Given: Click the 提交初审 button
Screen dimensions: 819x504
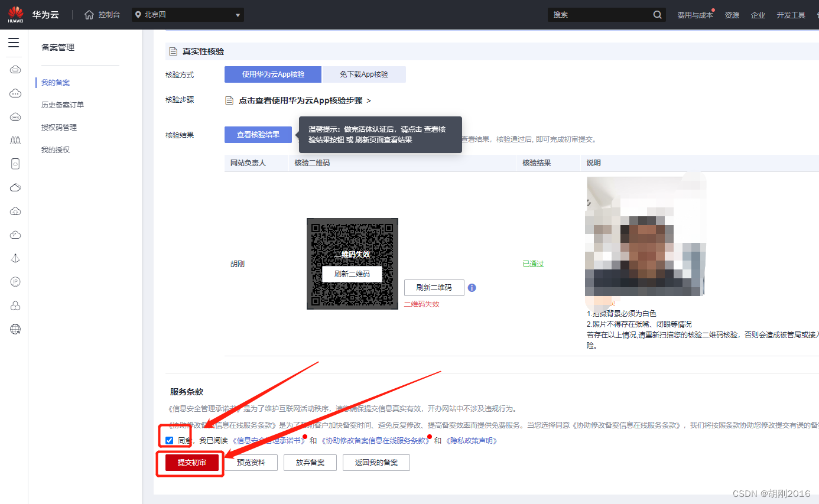Looking at the screenshot, I should pyautogui.click(x=192, y=463).
